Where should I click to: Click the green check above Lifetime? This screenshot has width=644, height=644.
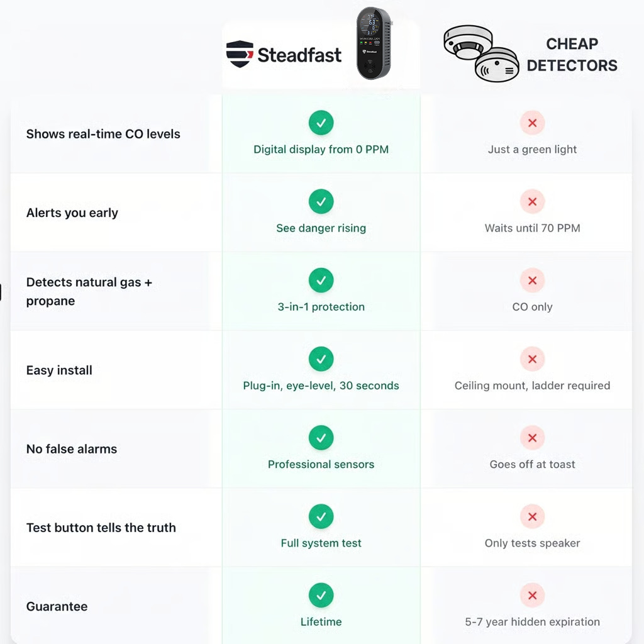click(321, 595)
